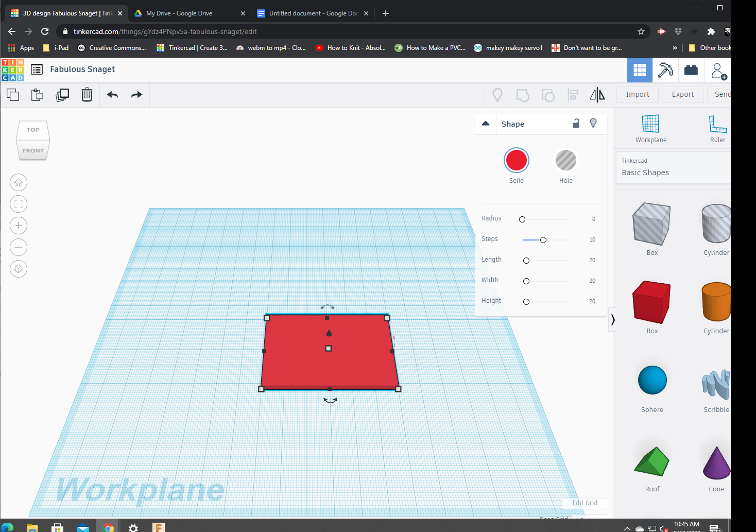The height and width of the screenshot is (532, 756).
Task: Switch to Blocks view with the pickaxe icon
Action: pyautogui.click(x=665, y=70)
